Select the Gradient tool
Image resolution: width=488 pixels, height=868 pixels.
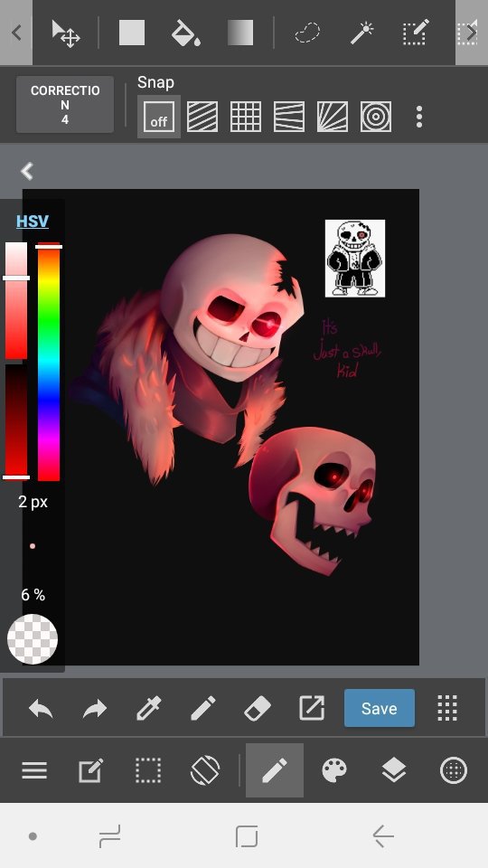tap(240, 33)
